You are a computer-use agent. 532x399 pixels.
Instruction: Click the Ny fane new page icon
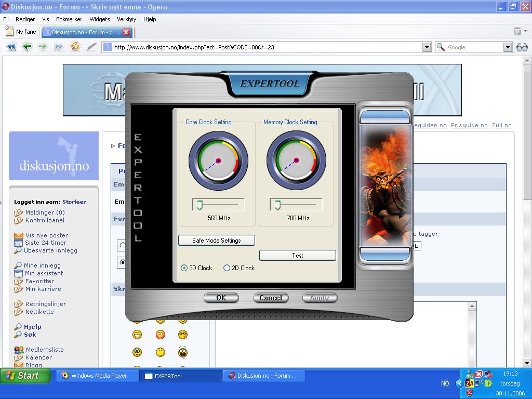pos(9,32)
